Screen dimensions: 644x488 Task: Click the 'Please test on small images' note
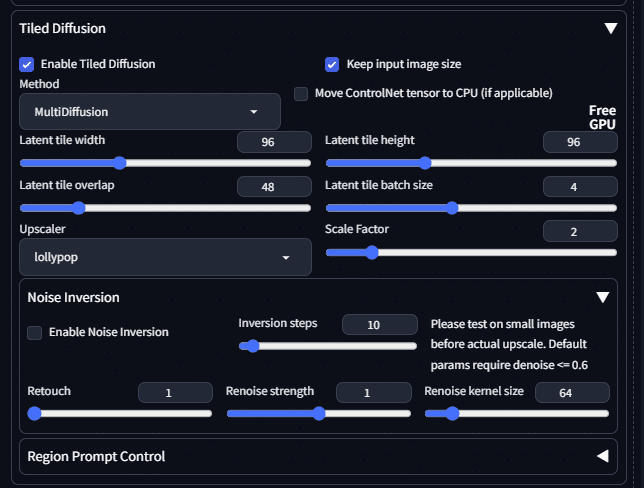click(x=509, y=344)
